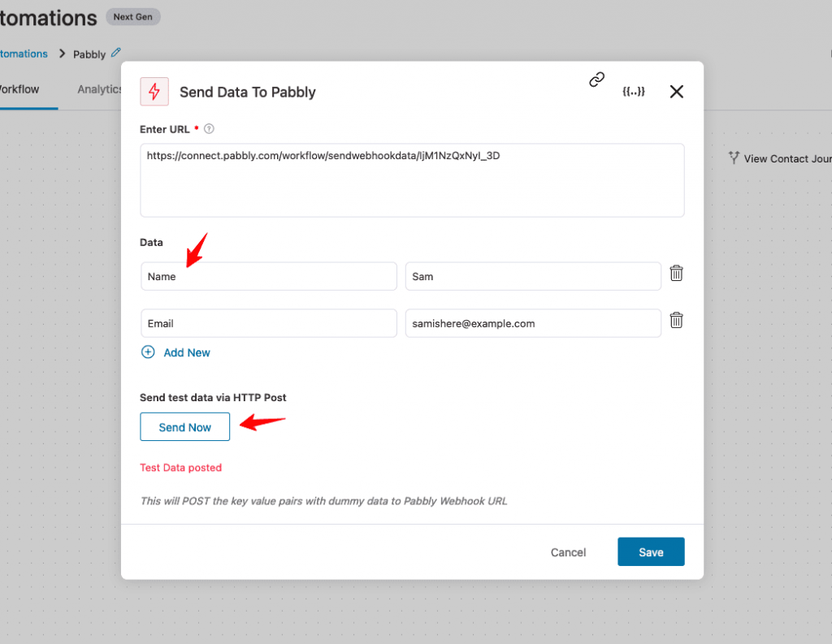Click the Send Now button

(x=184, y=427)
